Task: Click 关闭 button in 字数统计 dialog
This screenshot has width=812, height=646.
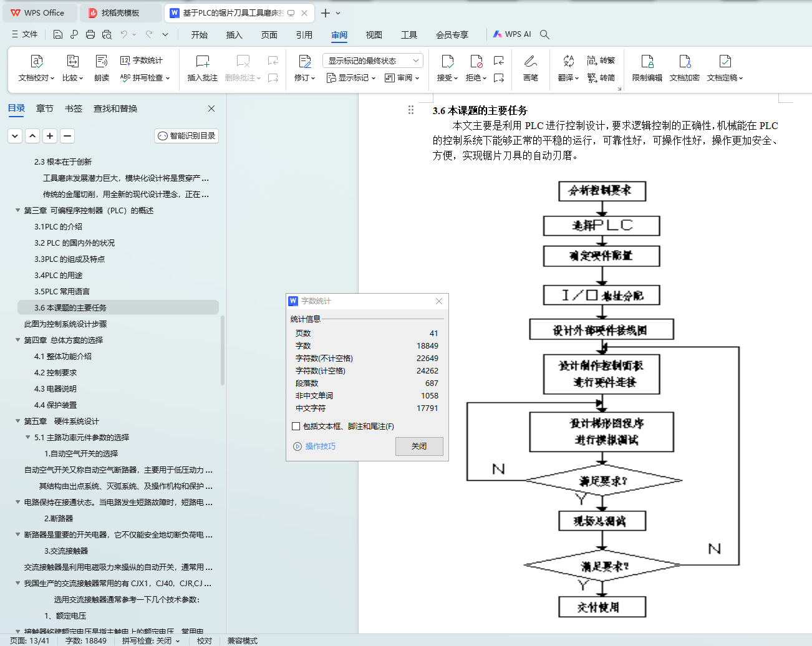Action: (419, 446)
